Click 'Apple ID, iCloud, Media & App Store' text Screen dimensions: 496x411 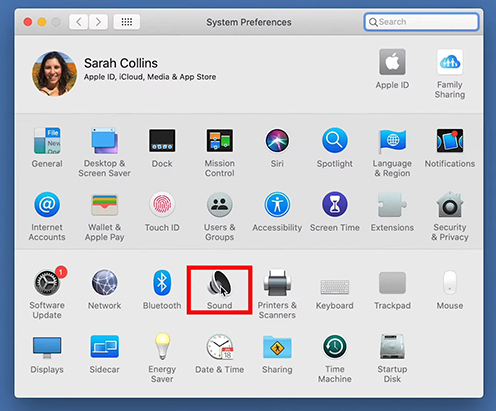pyautogui.click(x=150, y=77)
